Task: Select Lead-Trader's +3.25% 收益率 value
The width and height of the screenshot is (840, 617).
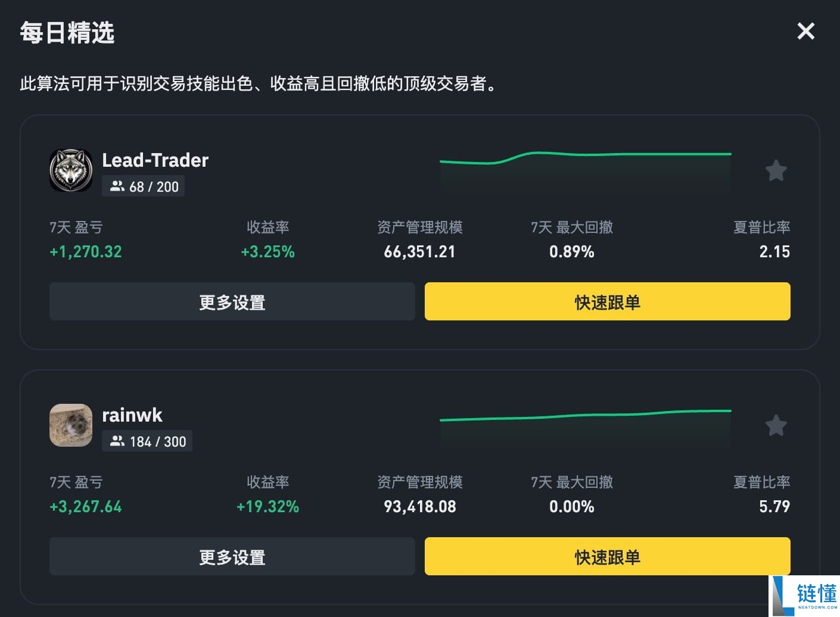Action: click(x=267, y=252)
